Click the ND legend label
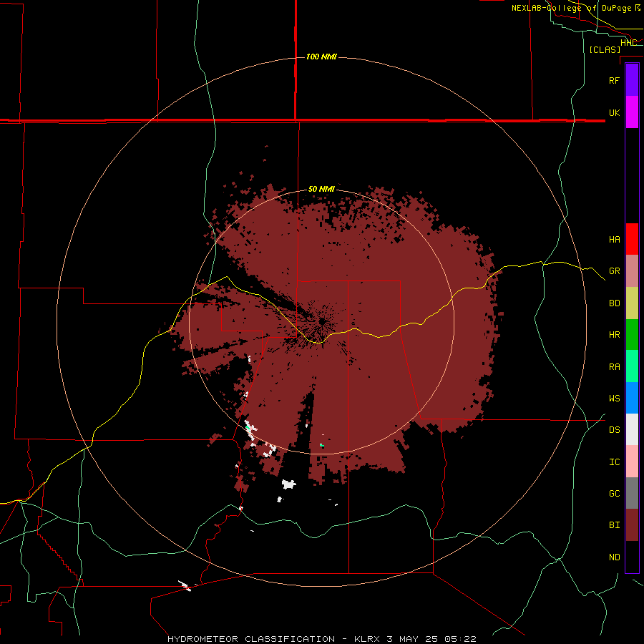This screenshot has width=644, height=644. click(614, 557)
